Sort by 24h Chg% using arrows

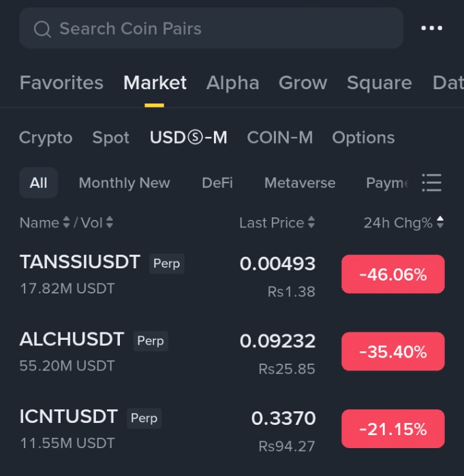440,222
